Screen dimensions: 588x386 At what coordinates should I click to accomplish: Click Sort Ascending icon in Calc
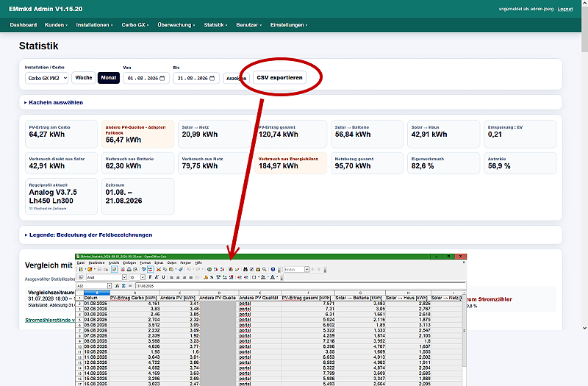tap(215, 269)
